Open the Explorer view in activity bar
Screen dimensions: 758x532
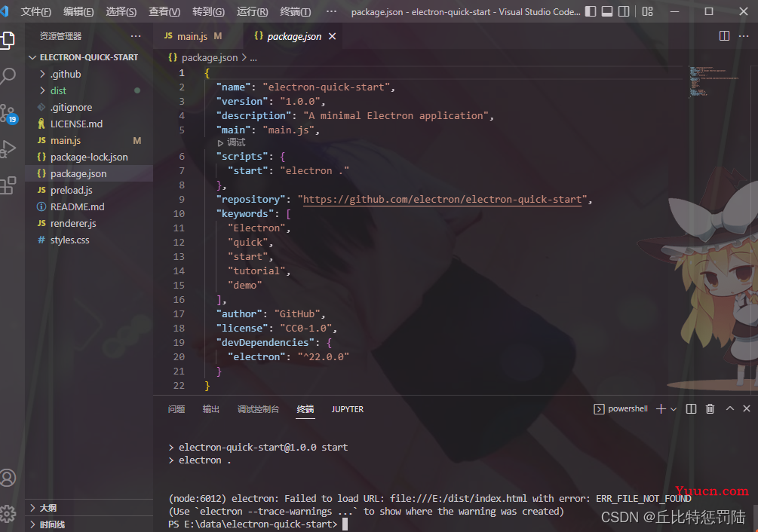8,40
